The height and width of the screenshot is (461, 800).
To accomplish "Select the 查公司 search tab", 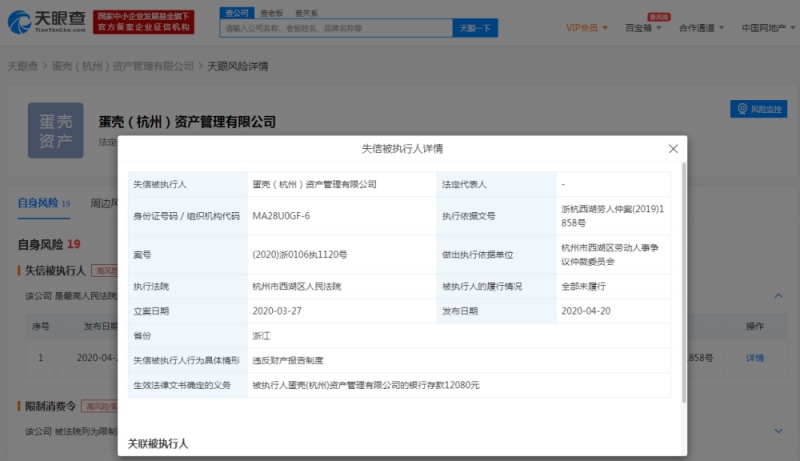I will (237, 13).
